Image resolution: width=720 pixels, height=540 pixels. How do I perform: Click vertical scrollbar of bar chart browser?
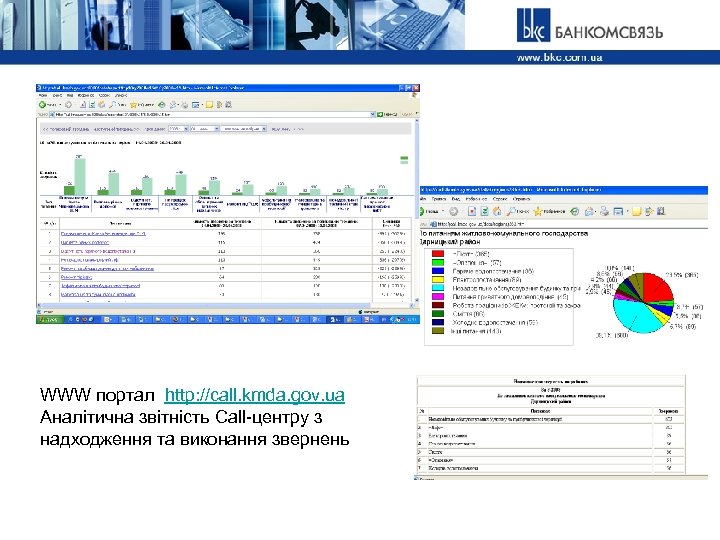(x=417, y=210)
